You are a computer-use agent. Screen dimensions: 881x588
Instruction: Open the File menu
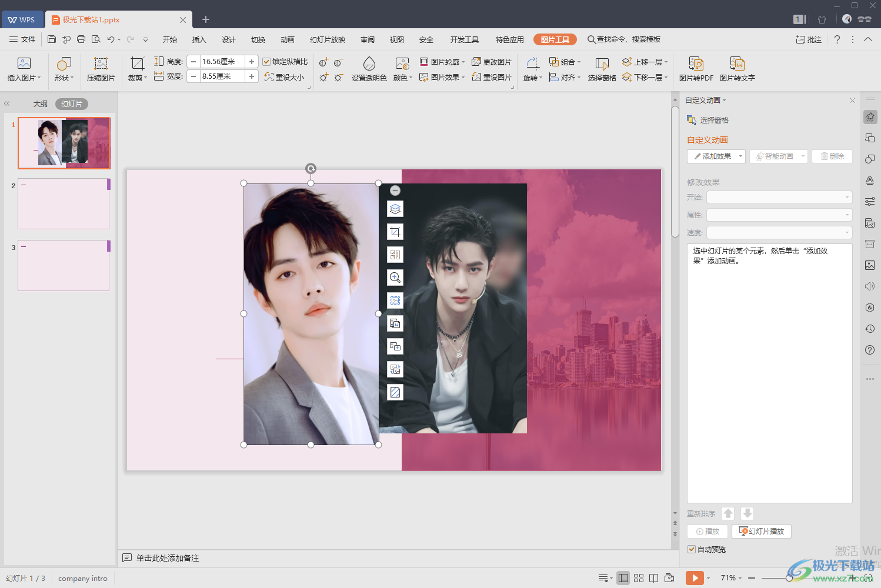click(x=22, y=39)
